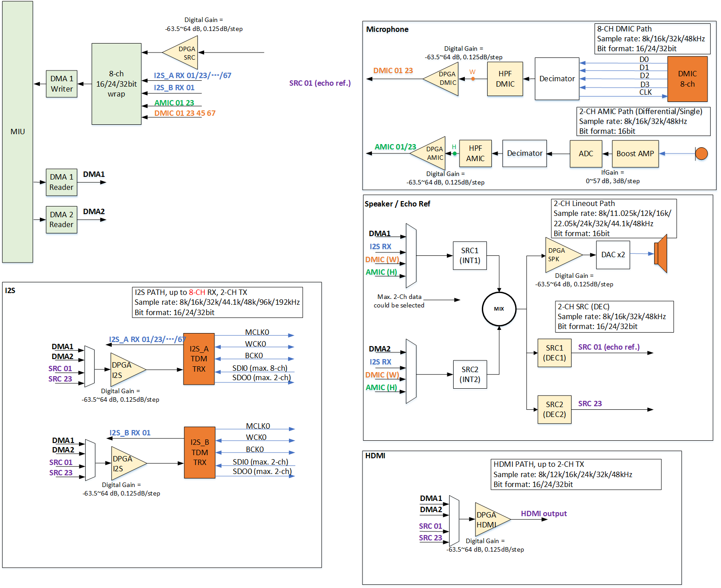Screen dimensions: 721x588
Task: Click the DMA2 label beside DMA 2 Reader
Action: pyautogui.click(x=94, y=211)
